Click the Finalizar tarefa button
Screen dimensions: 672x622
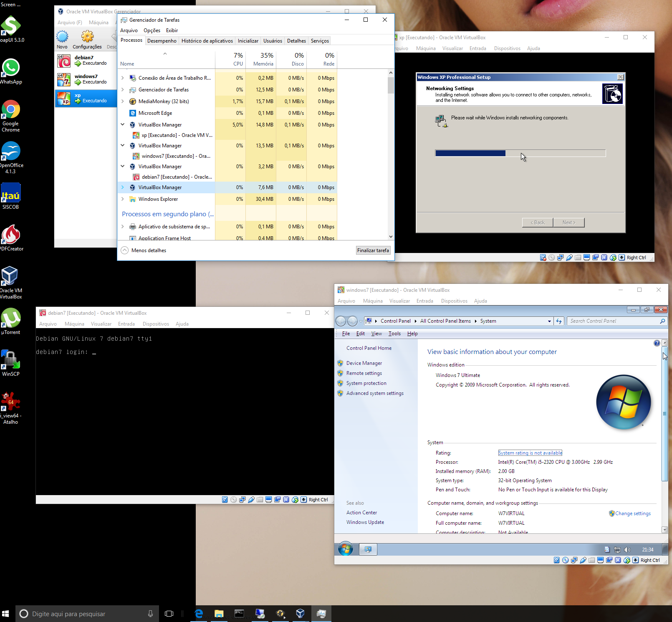373,250
